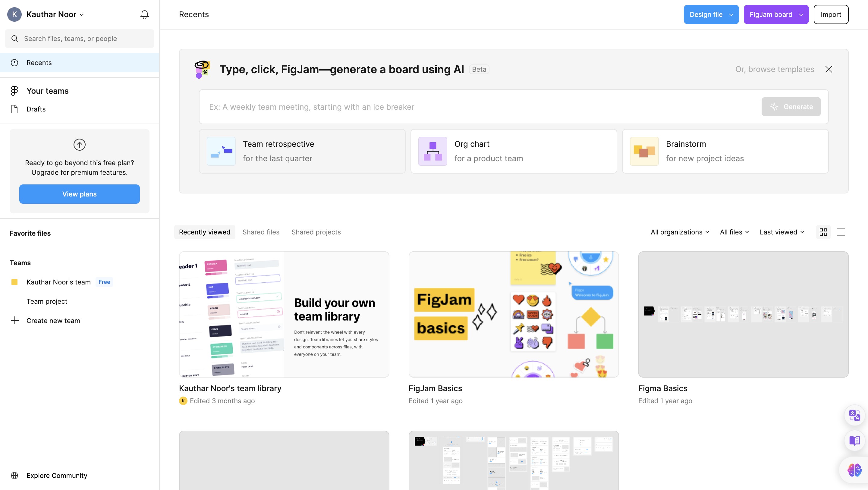Switch to grid view
The image size is (868, 490).
point(823,232)
